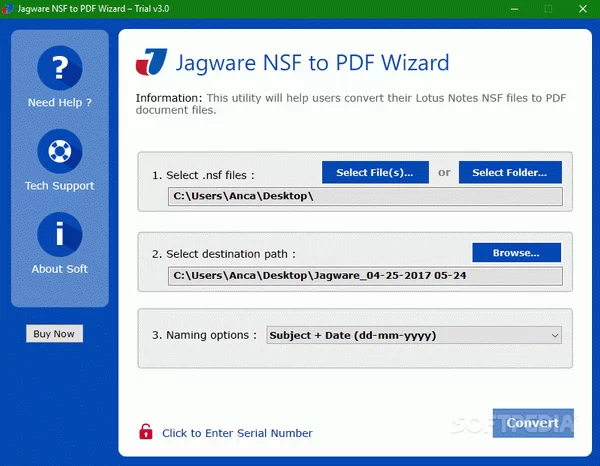Click '3. Naming options :' label

tap(204, 335)
